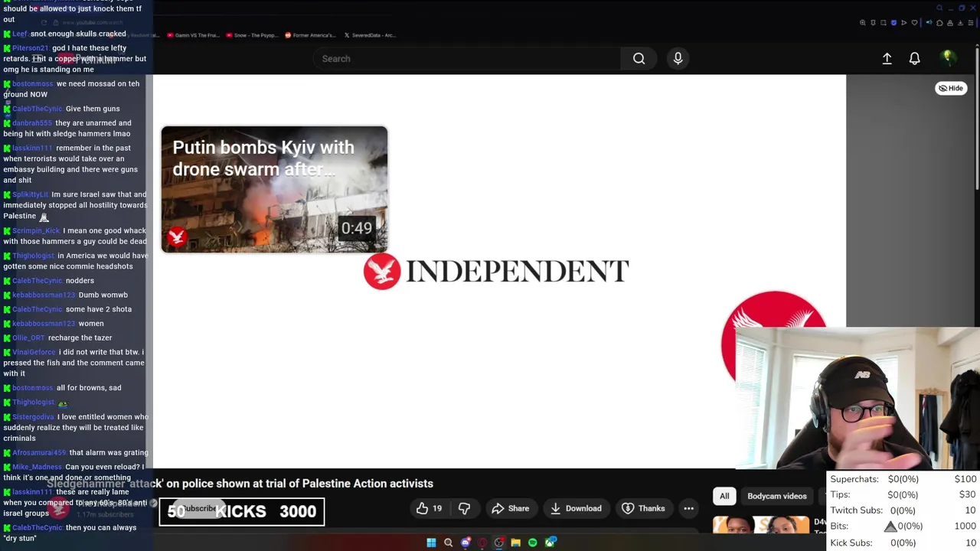Select the 'All' filter chip
This screenshot has width=980, height=551.
click(x=724, y=496)
